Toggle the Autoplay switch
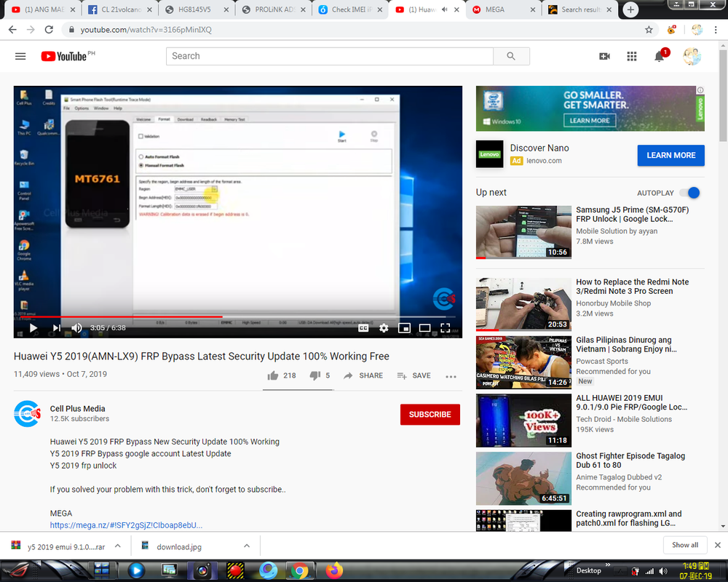Screen dimensions: 728x582 690,193
